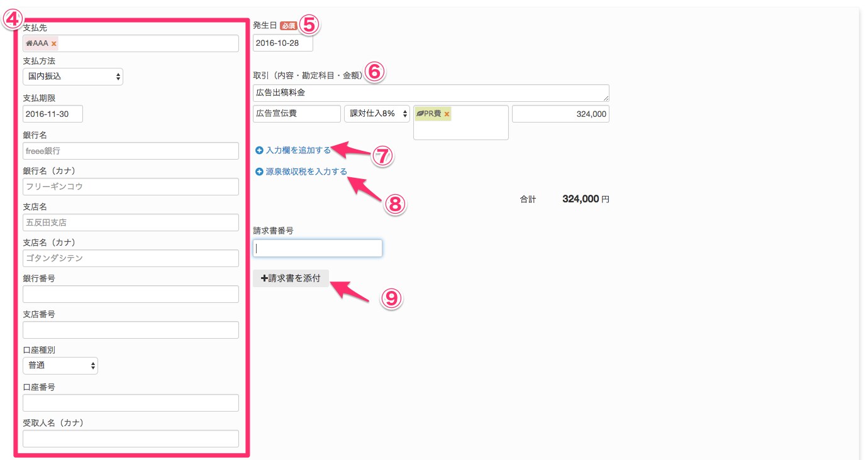This screenshot has height=460, width=868.
Task: Open the 口座種別 dropdown showing 普通
Action: 60,366
